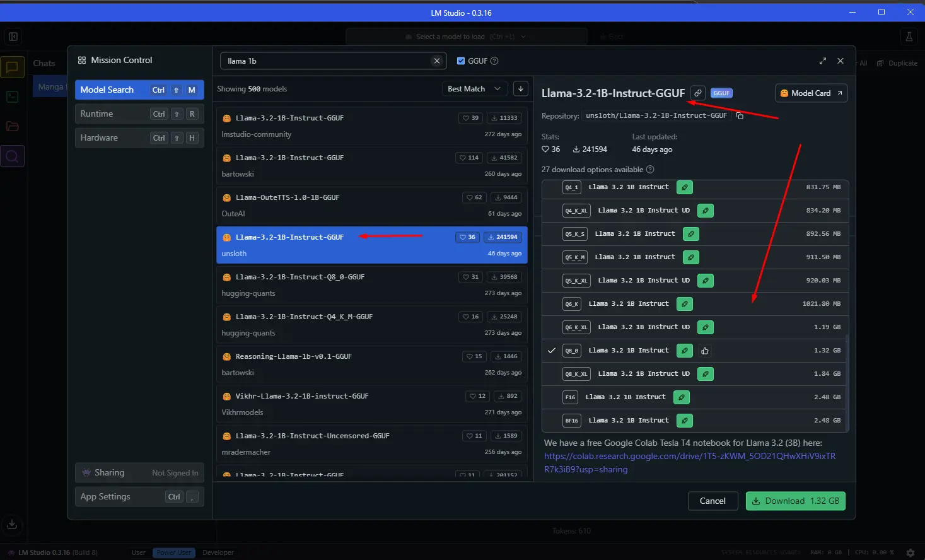
Task: Uncheck the GGUF filter checkbox
Action: 460,61
